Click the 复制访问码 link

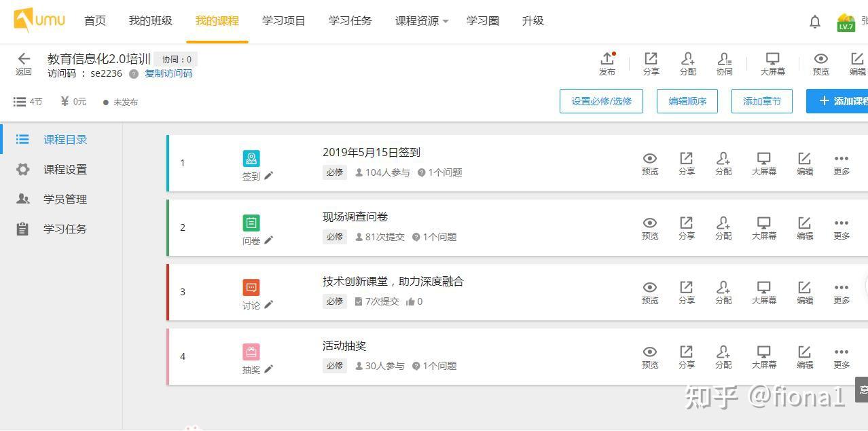[x=167, y=73]
